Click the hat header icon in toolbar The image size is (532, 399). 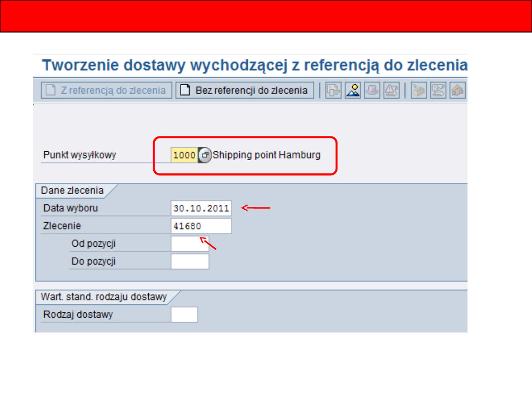click(372, 91)
